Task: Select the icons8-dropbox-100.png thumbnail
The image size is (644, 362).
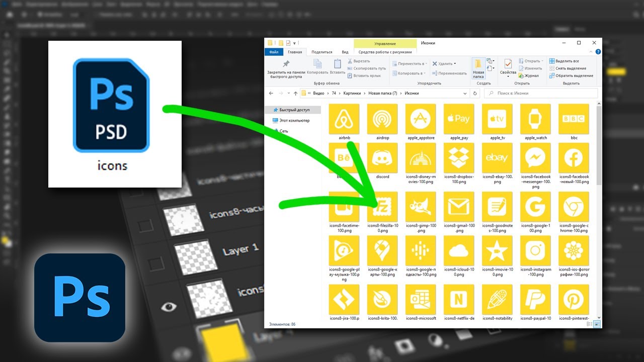Action: coord(459,158)
